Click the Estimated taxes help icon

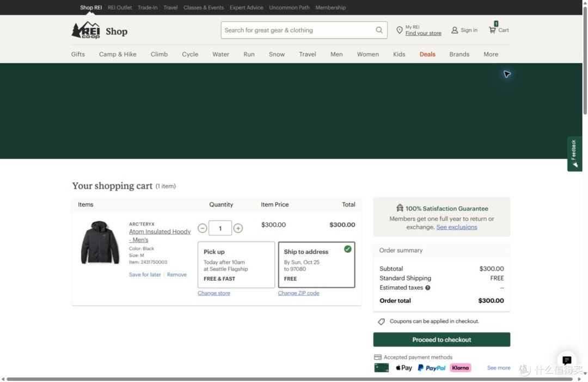(x=428, y=288)
